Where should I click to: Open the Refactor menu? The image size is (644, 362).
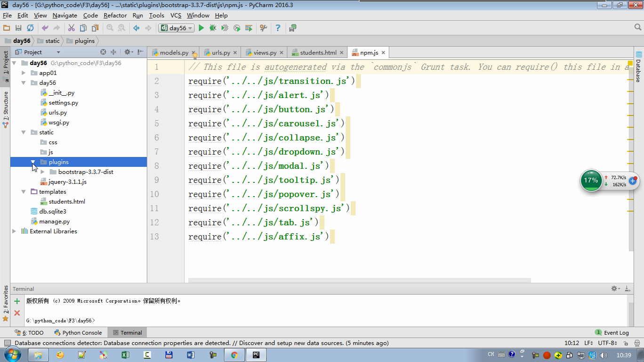click(x=115, y=16)
